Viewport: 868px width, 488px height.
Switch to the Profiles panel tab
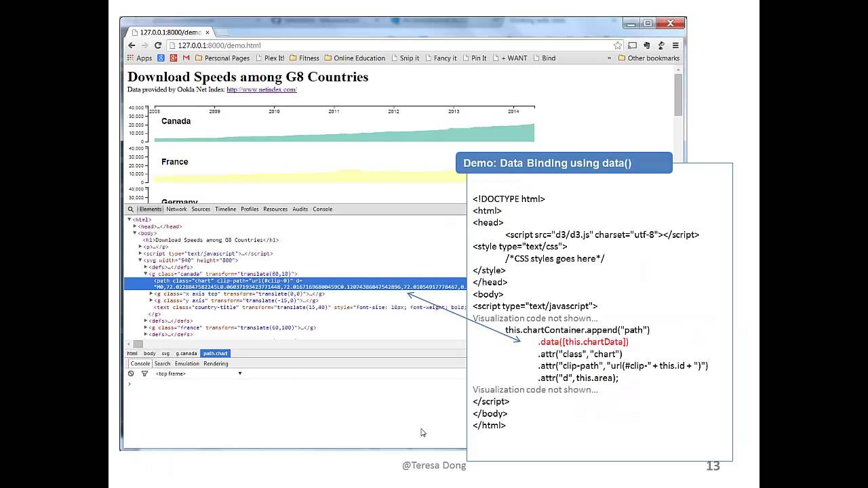pyautogui.click(x=250, y=209)
